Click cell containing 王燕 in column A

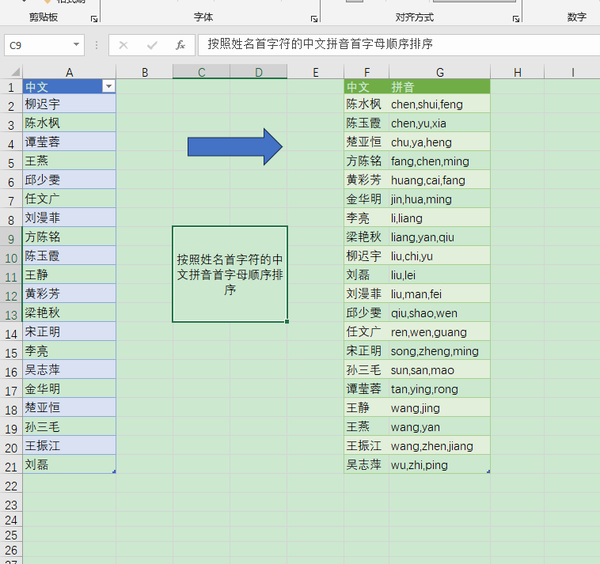69,161
